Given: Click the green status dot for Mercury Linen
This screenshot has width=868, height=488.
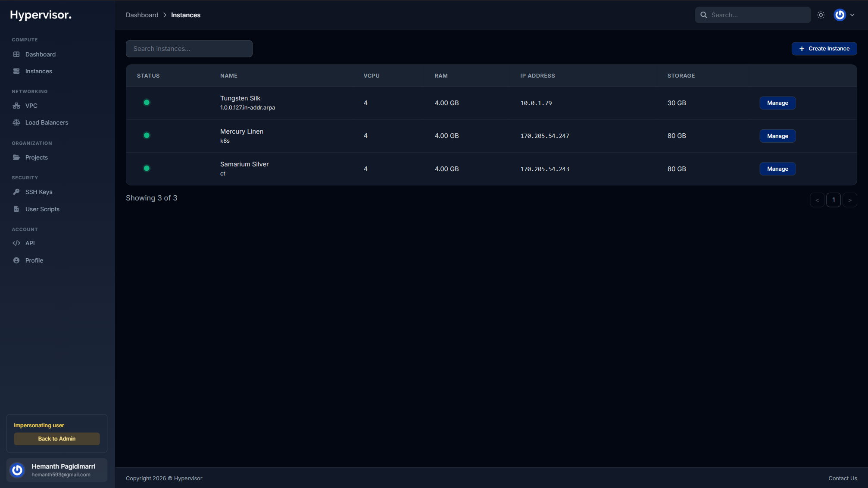Looking at the screenshot, I should 147,135.
